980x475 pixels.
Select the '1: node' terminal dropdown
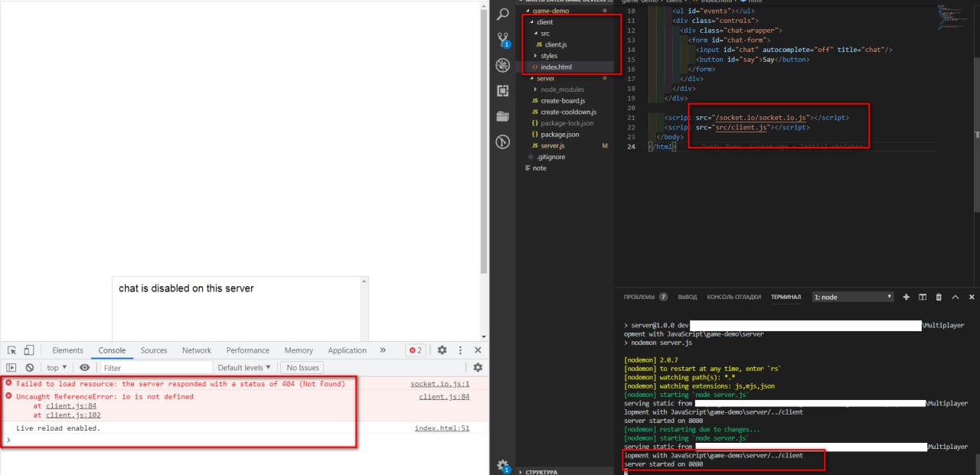pyautogui.click(x=853, y=297)
